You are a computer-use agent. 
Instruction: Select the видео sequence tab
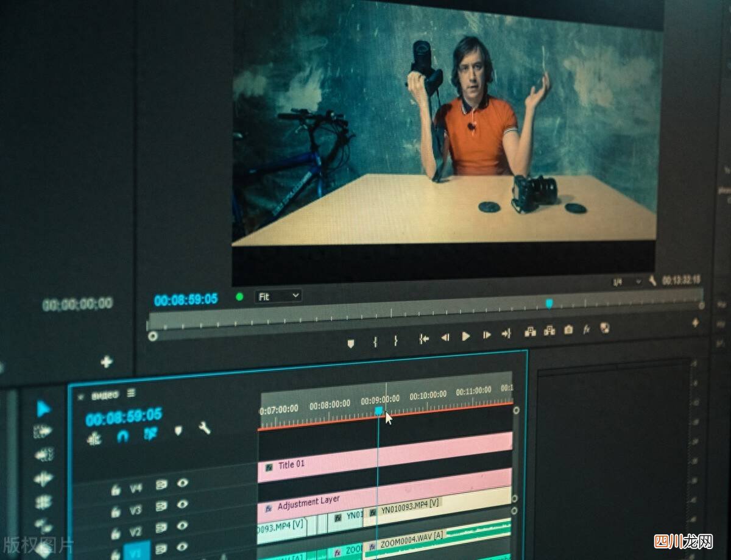(x=105, y=395)
